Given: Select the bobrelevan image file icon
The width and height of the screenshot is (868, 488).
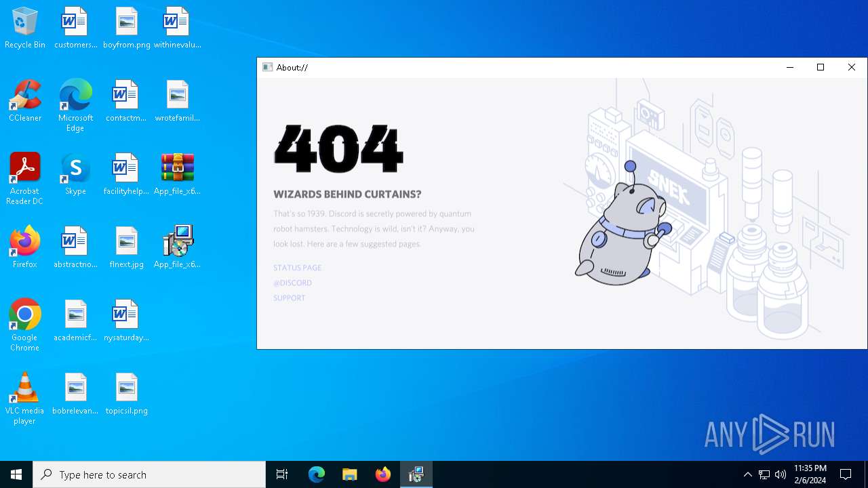Looking at the screenshot, I should click(75, 394).
